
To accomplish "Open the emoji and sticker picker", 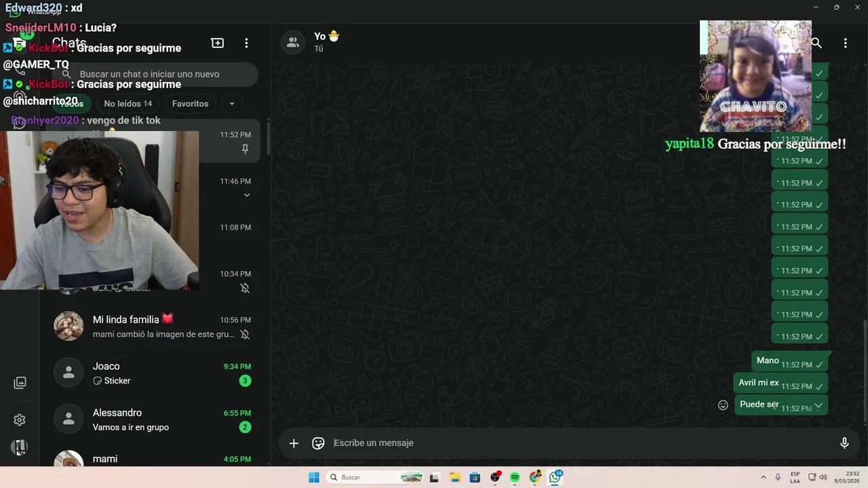I will point(318,443).
